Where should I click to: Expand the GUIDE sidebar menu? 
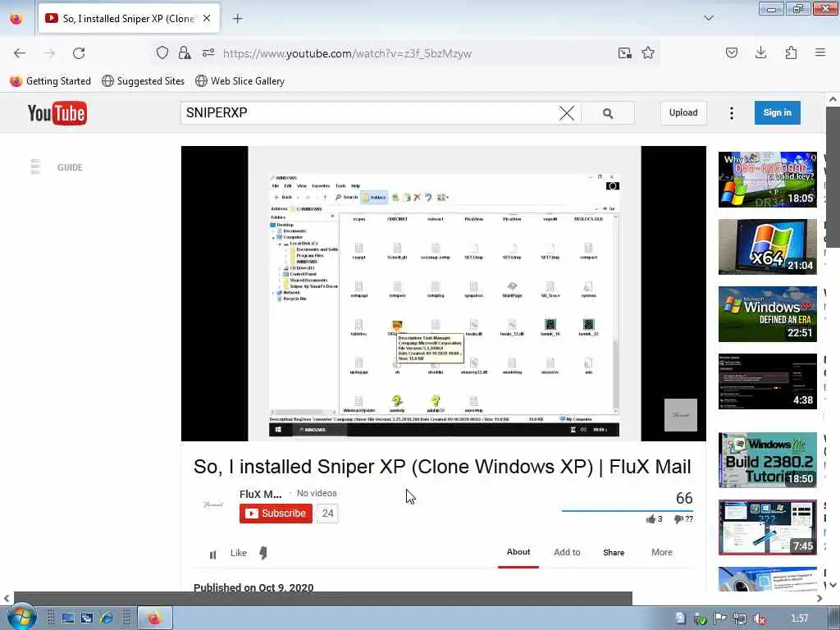click(x=57, y=167)
